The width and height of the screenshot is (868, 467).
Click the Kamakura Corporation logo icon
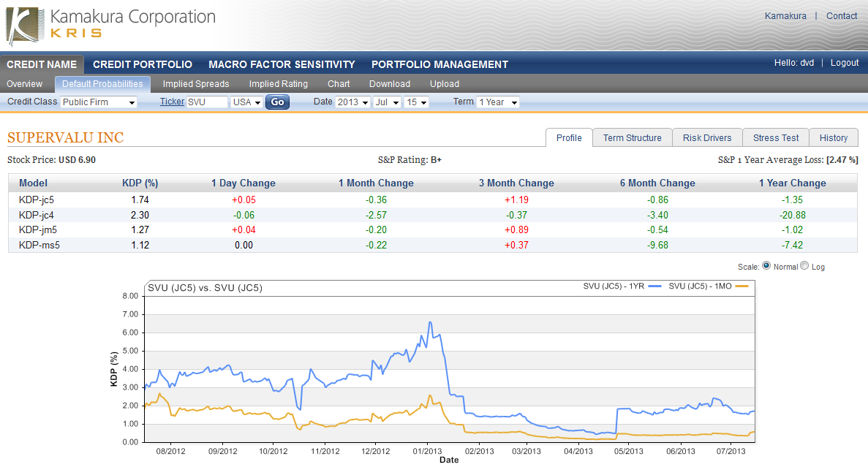coord(25,26)
